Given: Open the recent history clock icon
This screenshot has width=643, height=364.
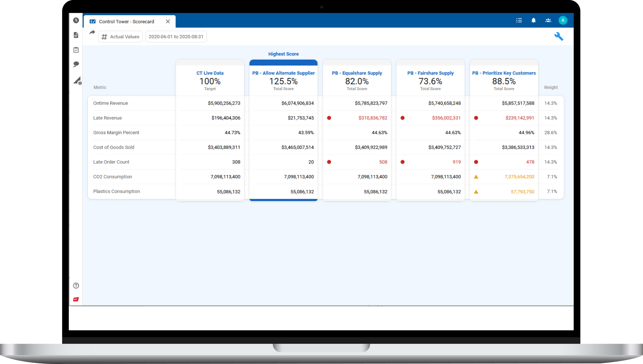Looking at the screenshot, I should pos(76,20).
